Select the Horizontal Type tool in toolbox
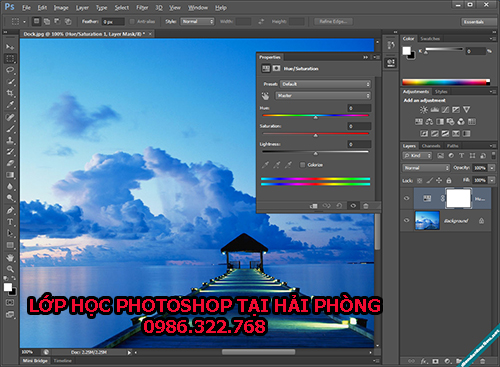The image size is (500, 367). click(10, 222)
